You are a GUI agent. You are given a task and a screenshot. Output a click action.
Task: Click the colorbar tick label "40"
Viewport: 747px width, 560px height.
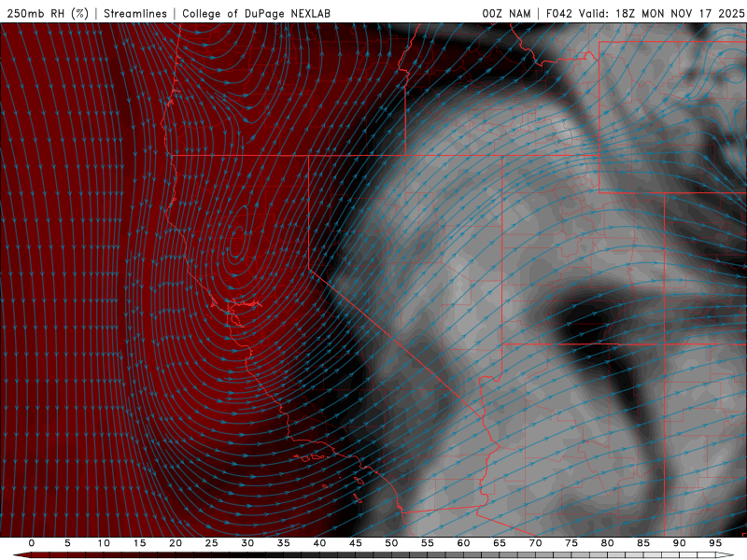click(x=319, y=543)
